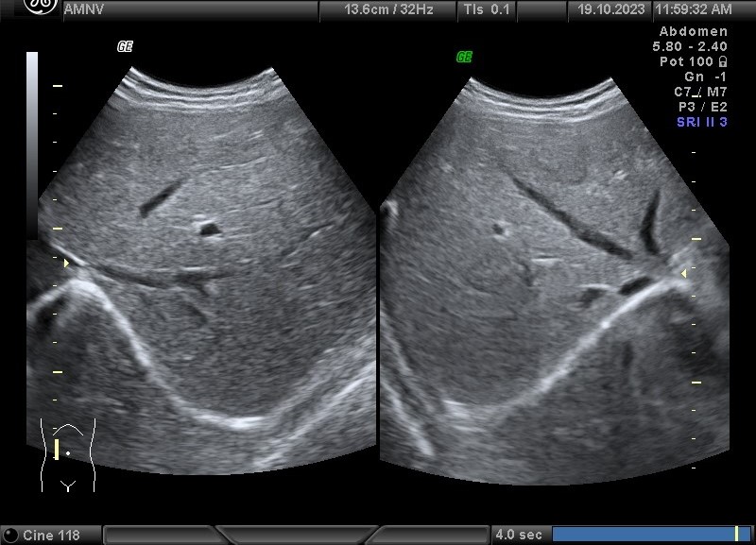Click the green GE orientation marker on right image

coord(464,57)
